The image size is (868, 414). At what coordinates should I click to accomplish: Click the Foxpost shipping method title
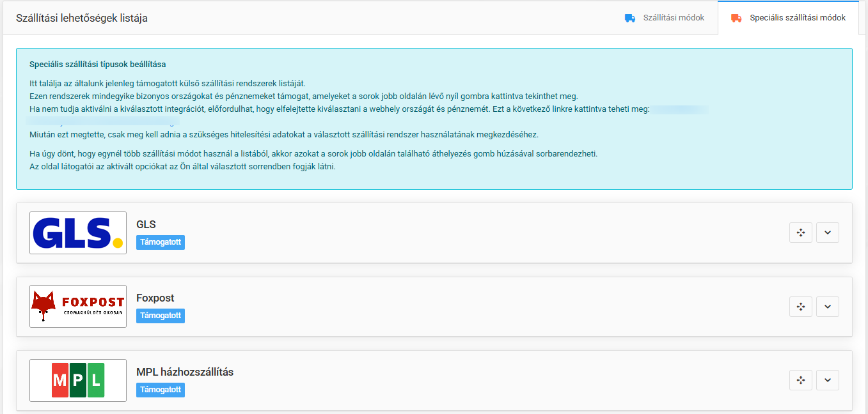coord(155,298)
